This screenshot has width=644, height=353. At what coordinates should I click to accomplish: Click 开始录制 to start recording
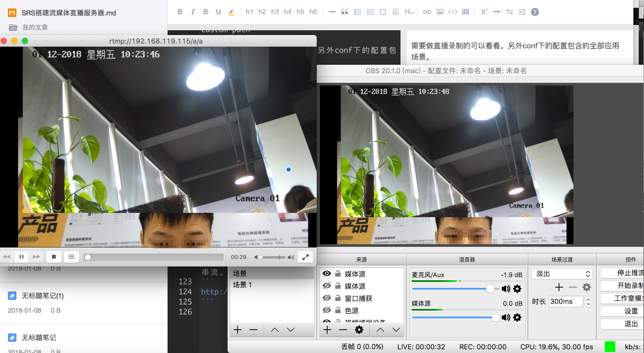(x=622, y=286)
